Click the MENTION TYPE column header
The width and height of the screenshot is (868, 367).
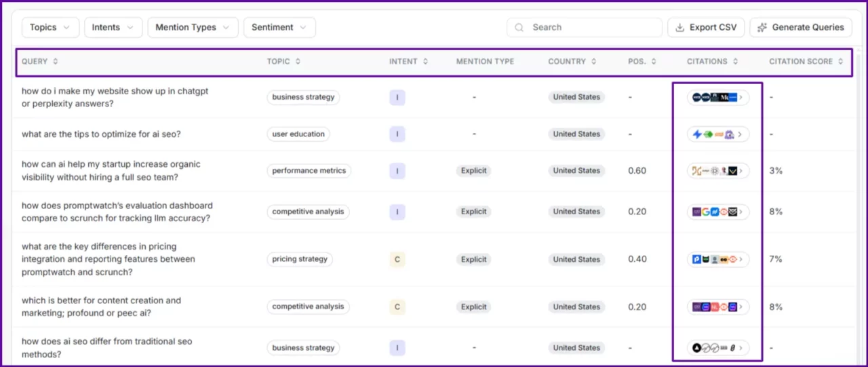[x=485, y=61]
